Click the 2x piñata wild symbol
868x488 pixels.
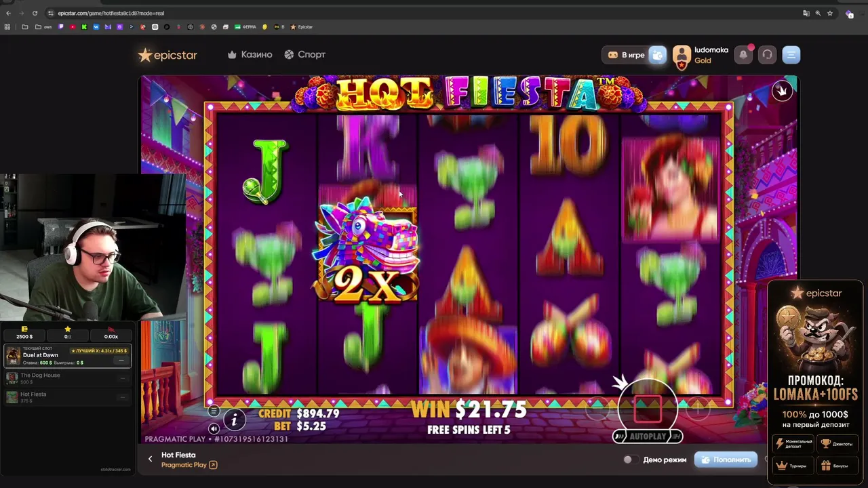point(368,249)
